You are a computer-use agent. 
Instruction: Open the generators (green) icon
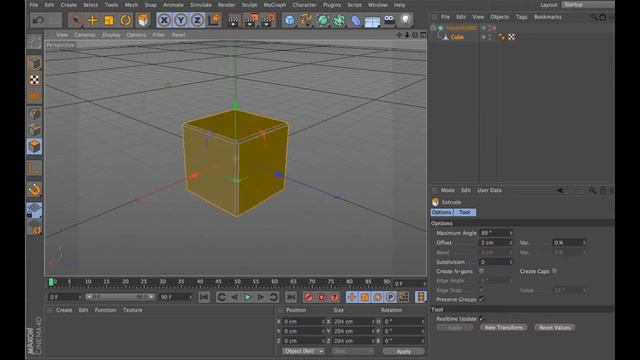[322, 20]
